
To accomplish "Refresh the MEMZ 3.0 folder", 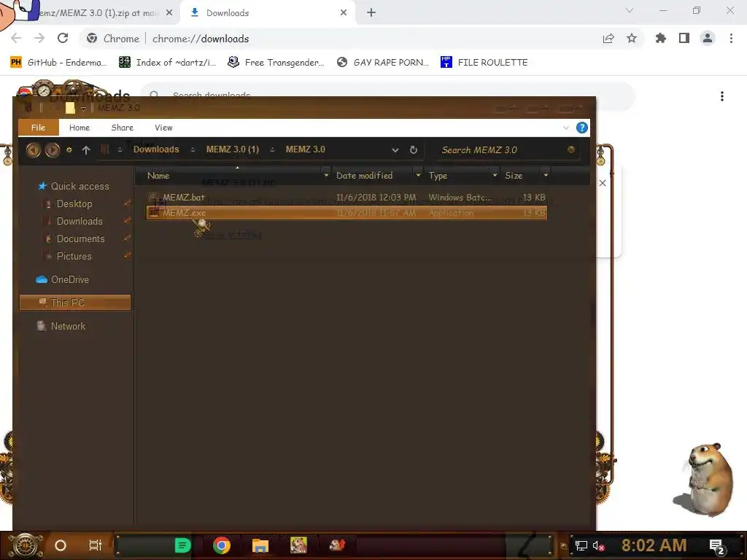I will click(414, 150).
